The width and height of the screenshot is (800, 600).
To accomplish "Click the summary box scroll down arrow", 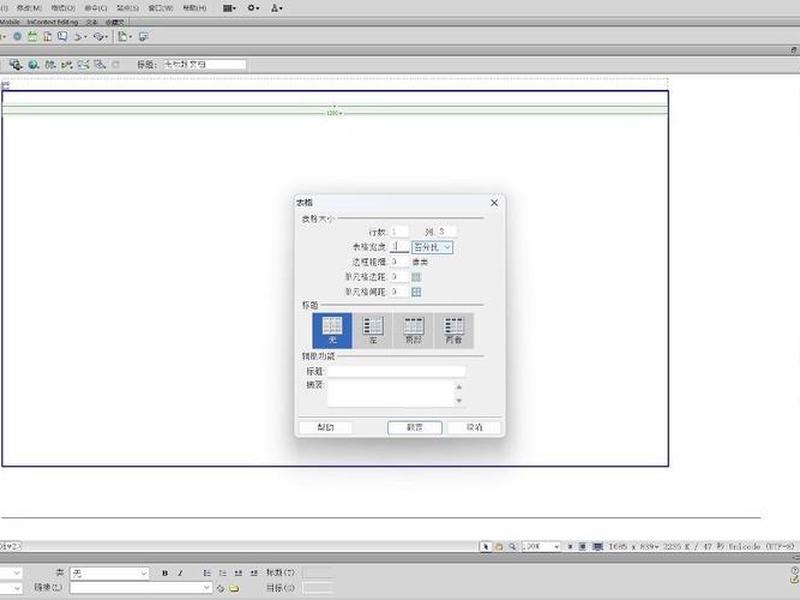I will pos(459,401).
